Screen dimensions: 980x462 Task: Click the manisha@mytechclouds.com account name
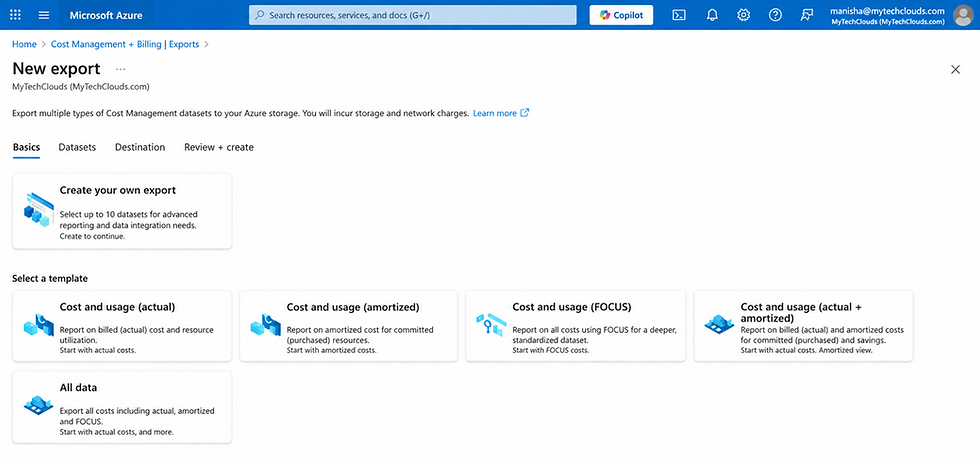coord(886,11)
